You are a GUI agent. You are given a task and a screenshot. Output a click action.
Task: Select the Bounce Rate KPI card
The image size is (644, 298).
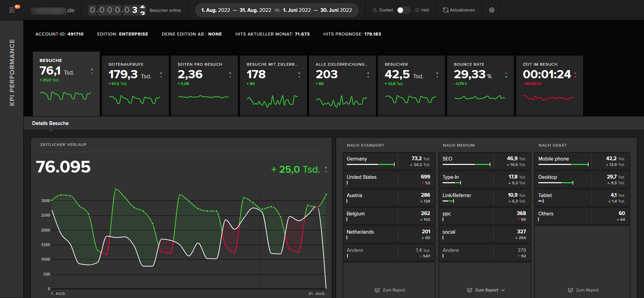click(481, 86)
